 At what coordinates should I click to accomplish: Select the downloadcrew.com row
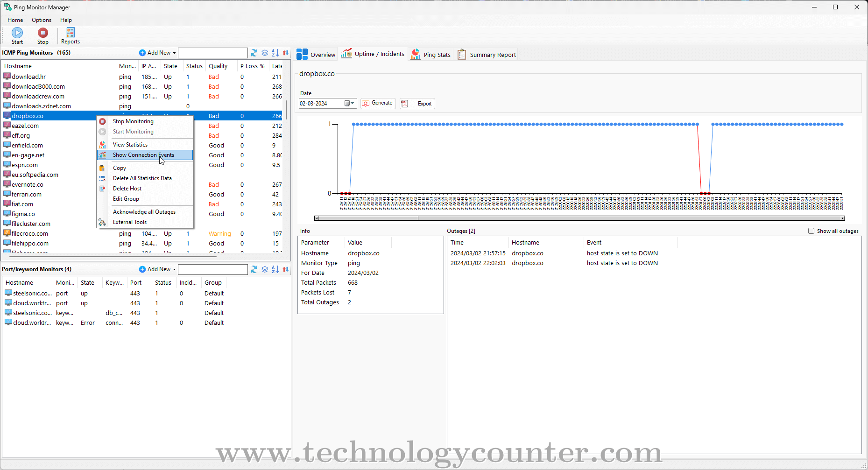(142, 96)
